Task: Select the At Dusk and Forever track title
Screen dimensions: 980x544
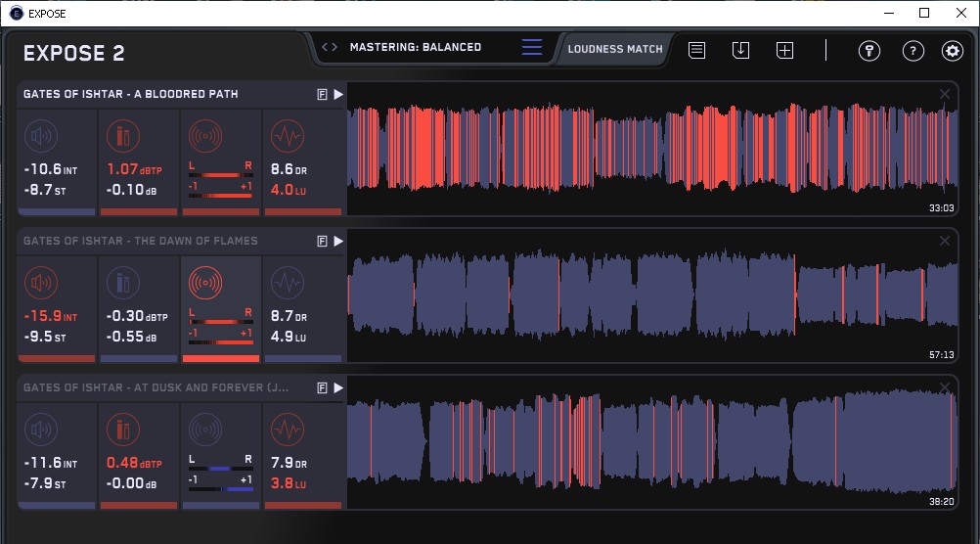Action: coord(156,388)
